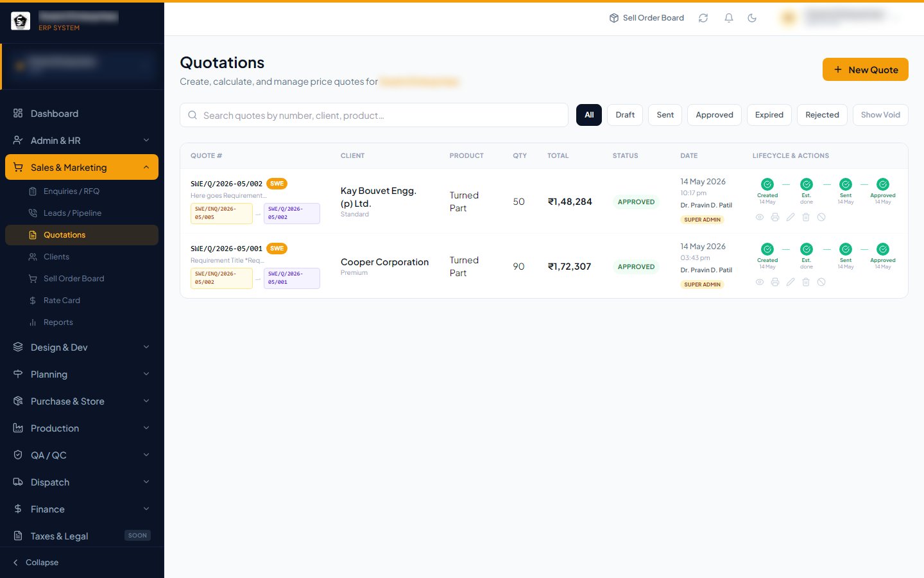Open quote chip SWE/Q/2026-05/002

(291, 213)
